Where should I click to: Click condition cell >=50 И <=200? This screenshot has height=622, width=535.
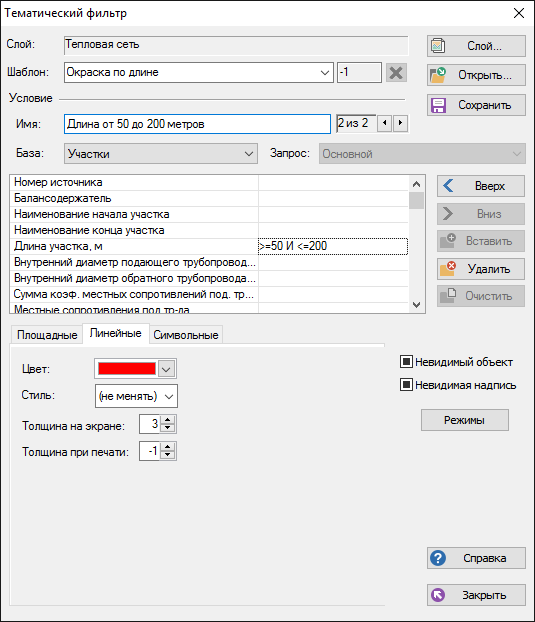tap(333, 246)
